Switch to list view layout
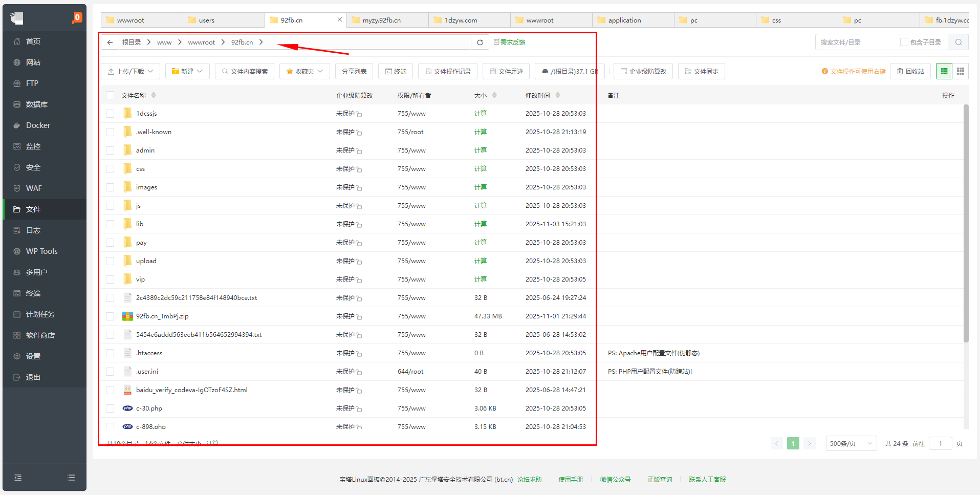The height and width of the screenshot is (495, 980). tap(944, 72)
